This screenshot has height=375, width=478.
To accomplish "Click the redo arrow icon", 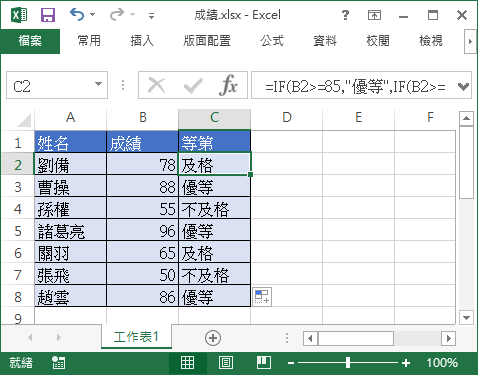I will coord(117,15).
